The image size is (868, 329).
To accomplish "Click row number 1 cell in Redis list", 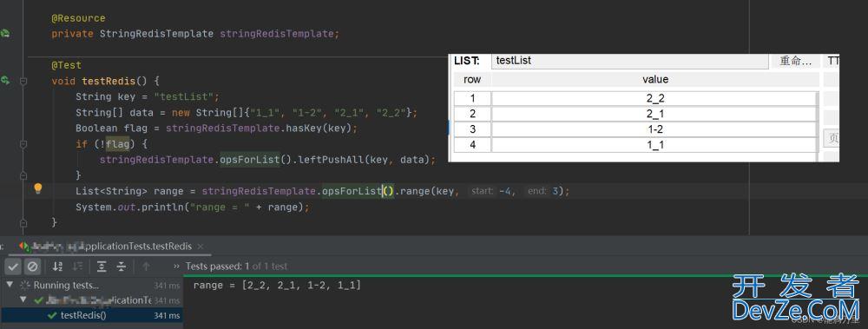I will click(472, 99).
